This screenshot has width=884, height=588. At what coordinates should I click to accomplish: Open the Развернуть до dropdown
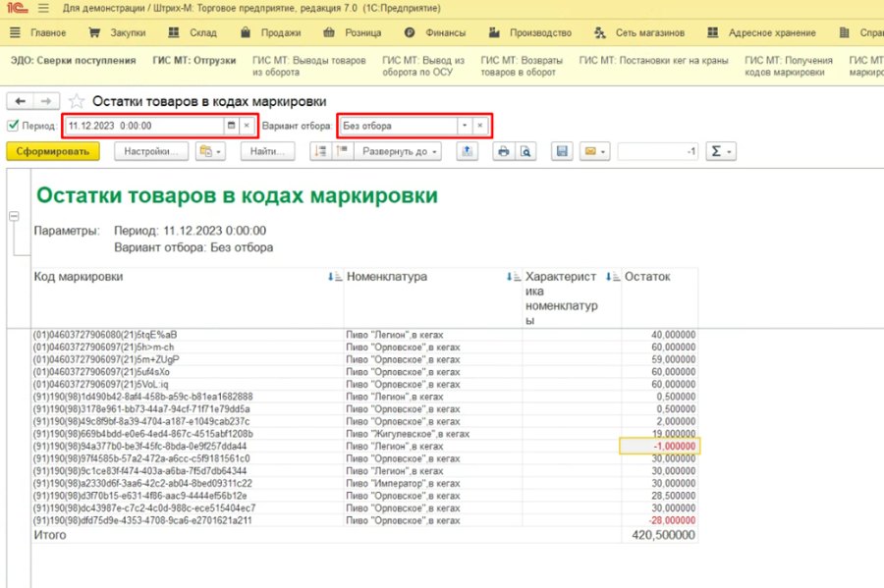[x=398, y=151]
